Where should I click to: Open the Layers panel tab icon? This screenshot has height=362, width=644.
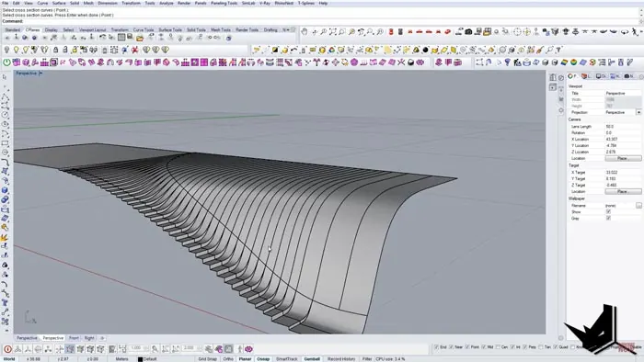[585, 76]
